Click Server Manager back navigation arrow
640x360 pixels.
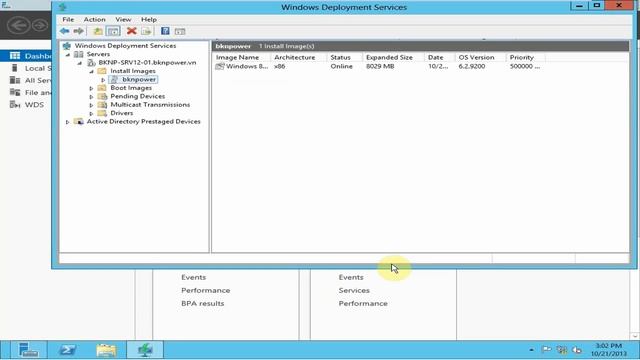point(18,25)
